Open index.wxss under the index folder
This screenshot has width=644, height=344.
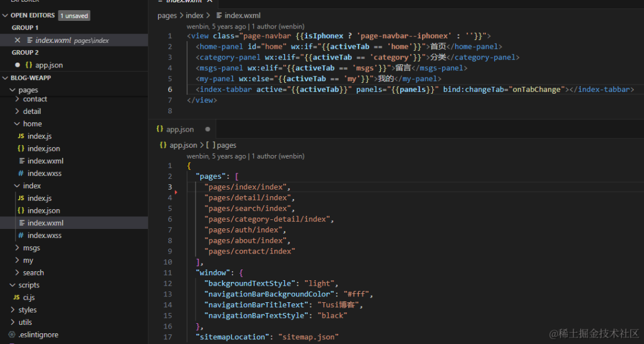(x=44, y=235)
